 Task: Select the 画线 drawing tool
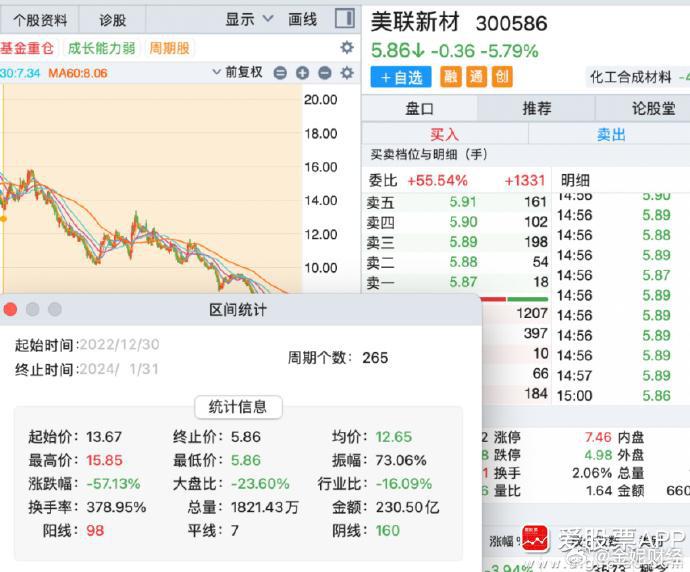[x=302, y=19]
